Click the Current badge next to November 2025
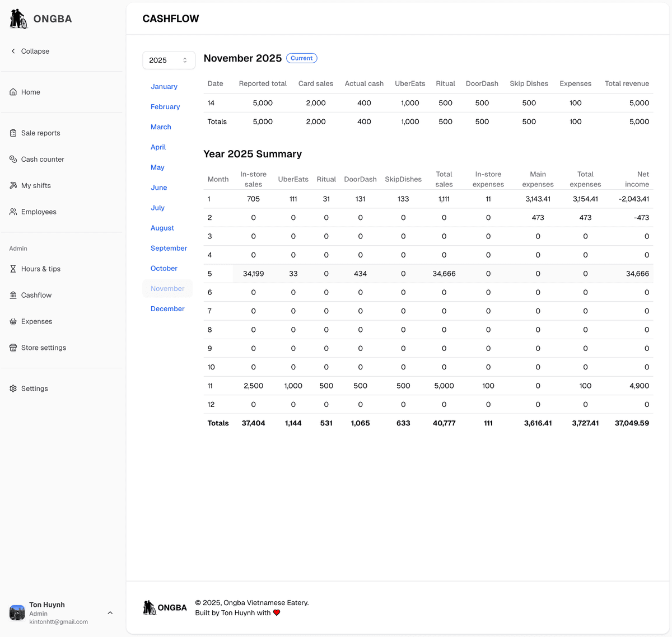 [301, 58]
